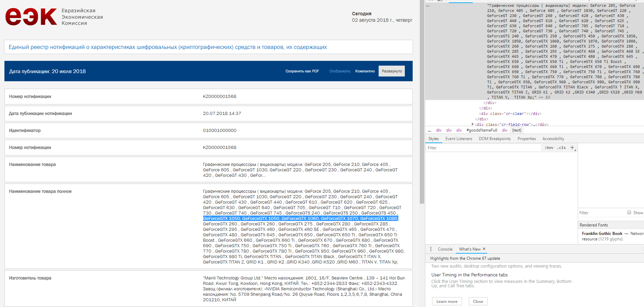
Task: Click the Learn more button
Action: tap(447, 301)
